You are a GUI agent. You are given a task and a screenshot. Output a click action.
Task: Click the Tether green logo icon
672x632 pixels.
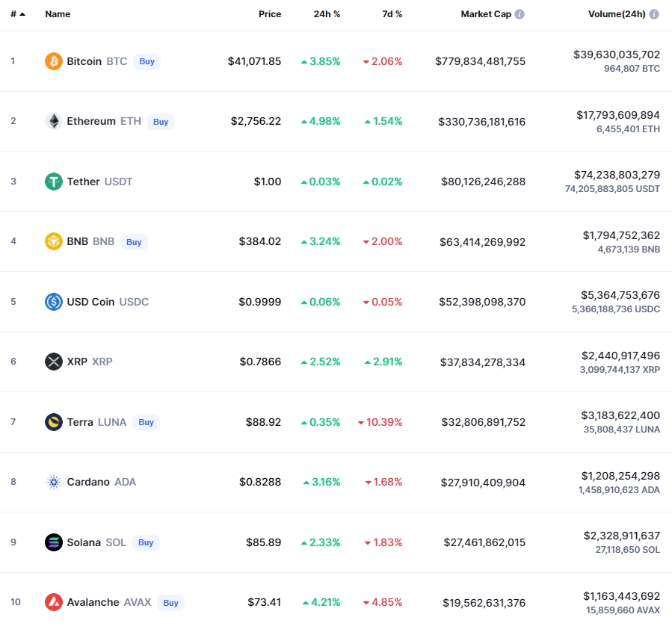pyautogui.click(x=54, y=182)
